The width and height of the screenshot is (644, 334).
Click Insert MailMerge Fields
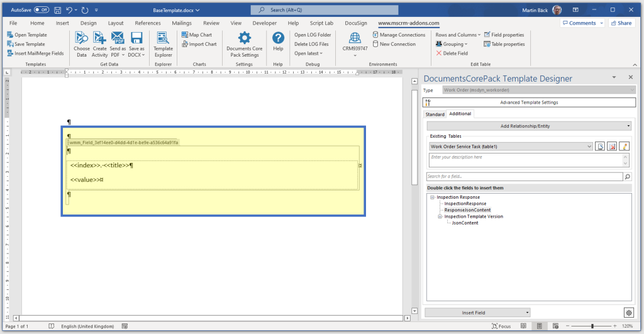click(x=35, y=53)
